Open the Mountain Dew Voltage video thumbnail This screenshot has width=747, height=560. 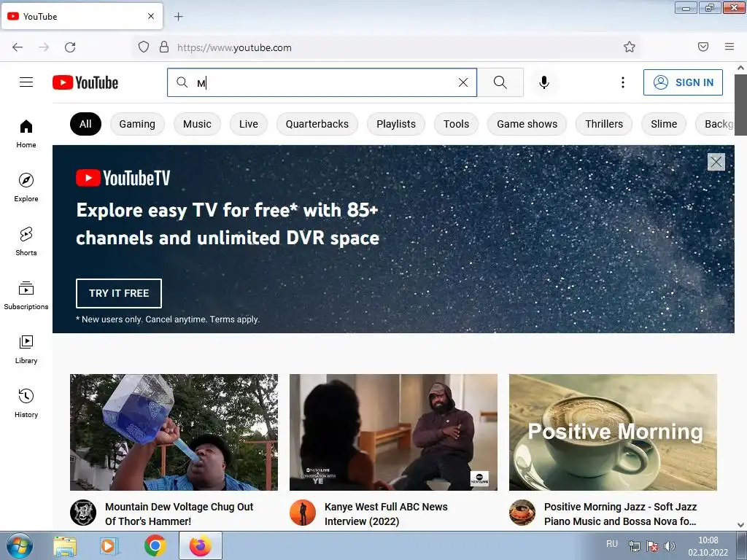(x=174, y=432)
